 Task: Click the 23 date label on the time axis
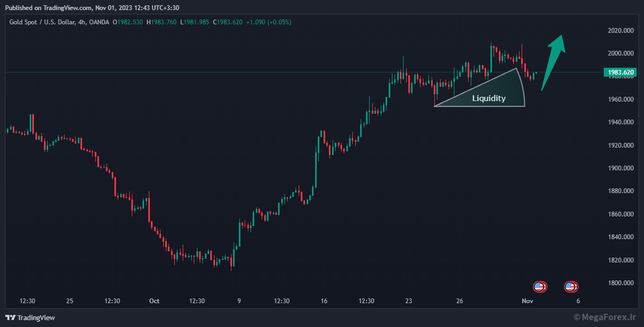click(408, 301)
